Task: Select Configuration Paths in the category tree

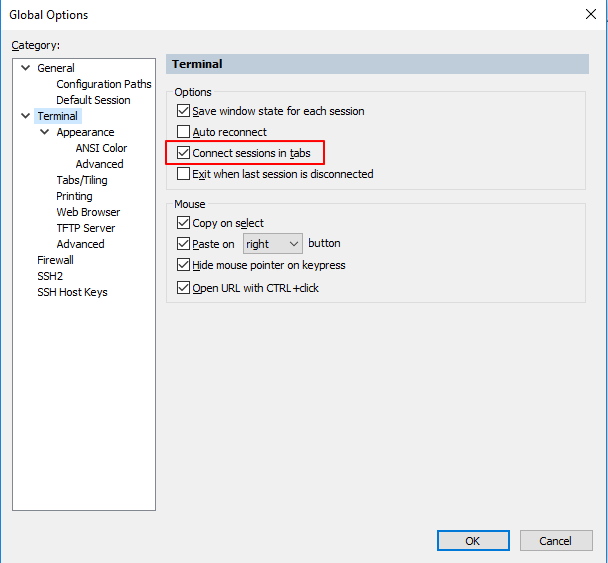Action: click(103, 84)
